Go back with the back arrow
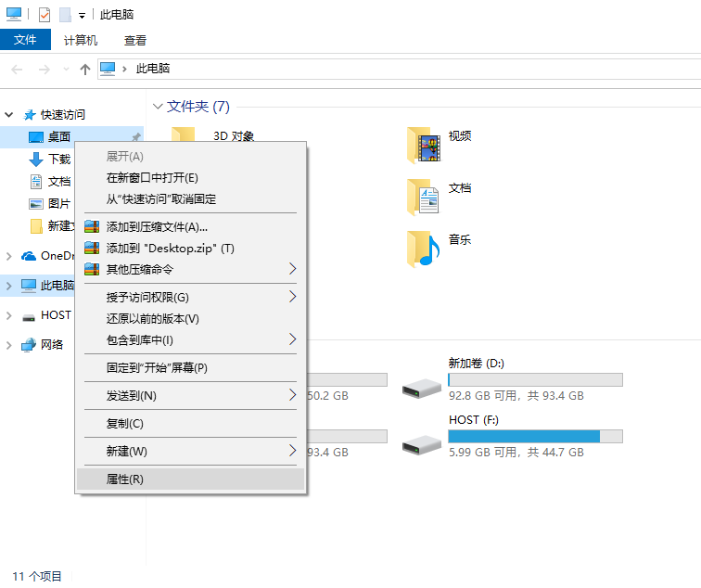Screen dimensions: 701x588 coord(17,70)
